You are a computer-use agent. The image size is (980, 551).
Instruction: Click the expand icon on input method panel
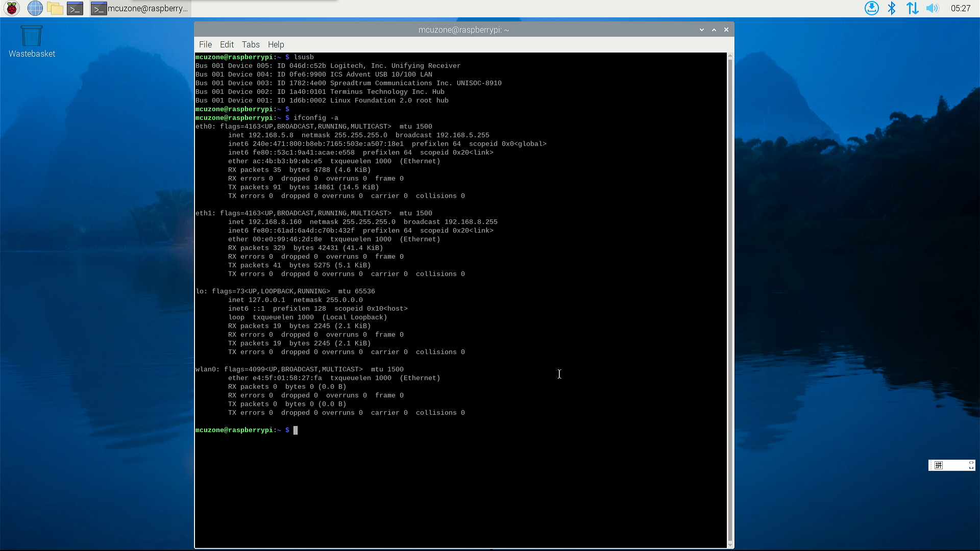pos(971,465)
